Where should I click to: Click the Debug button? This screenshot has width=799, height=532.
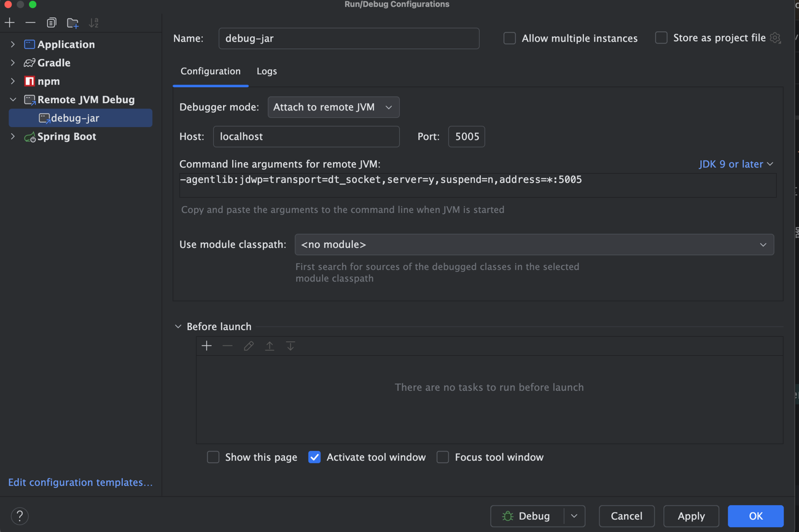(527, 516)
